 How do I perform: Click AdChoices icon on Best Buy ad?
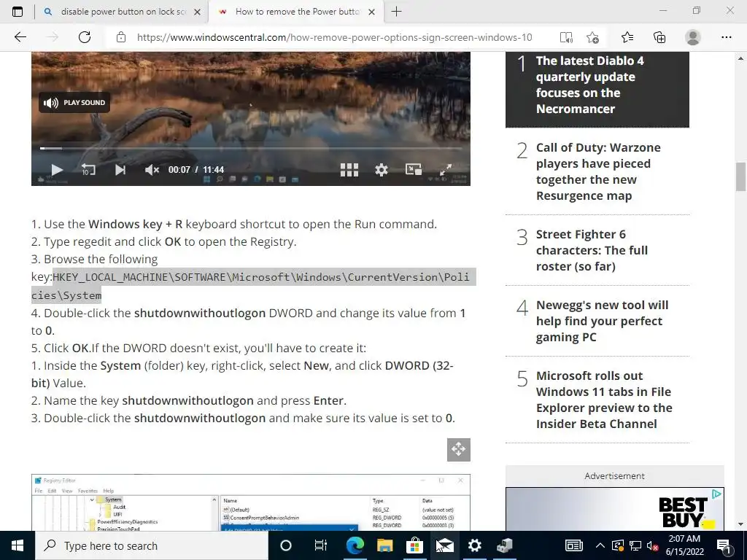[x=716, y=494]
